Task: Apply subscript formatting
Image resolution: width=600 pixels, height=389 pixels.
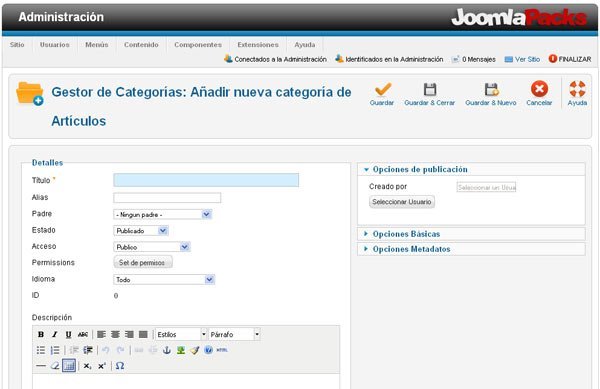Action: click(x=88, y=366)
